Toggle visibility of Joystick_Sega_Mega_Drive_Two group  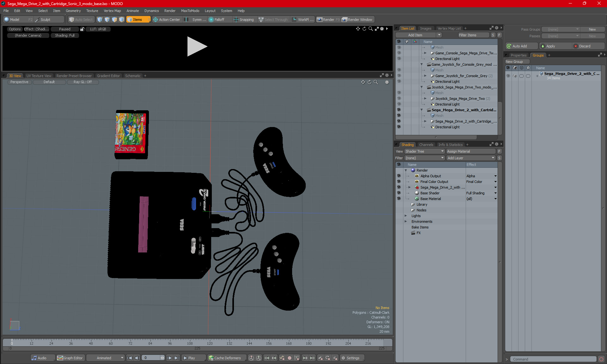pyautogui.click(x=399, y=99)
